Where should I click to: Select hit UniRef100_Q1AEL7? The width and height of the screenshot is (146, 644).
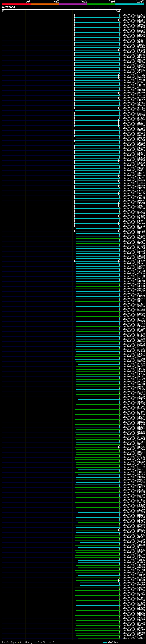[133, 357]
